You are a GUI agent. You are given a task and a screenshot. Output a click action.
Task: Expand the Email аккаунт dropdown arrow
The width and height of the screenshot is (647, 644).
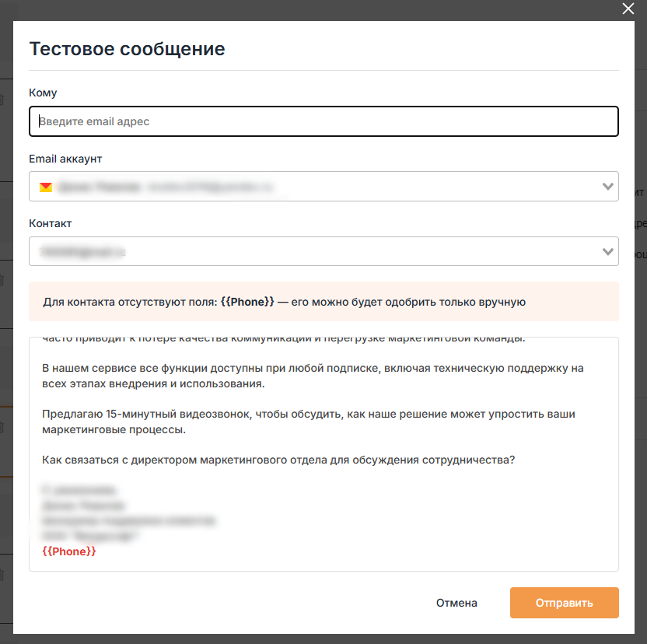[607, 187]
